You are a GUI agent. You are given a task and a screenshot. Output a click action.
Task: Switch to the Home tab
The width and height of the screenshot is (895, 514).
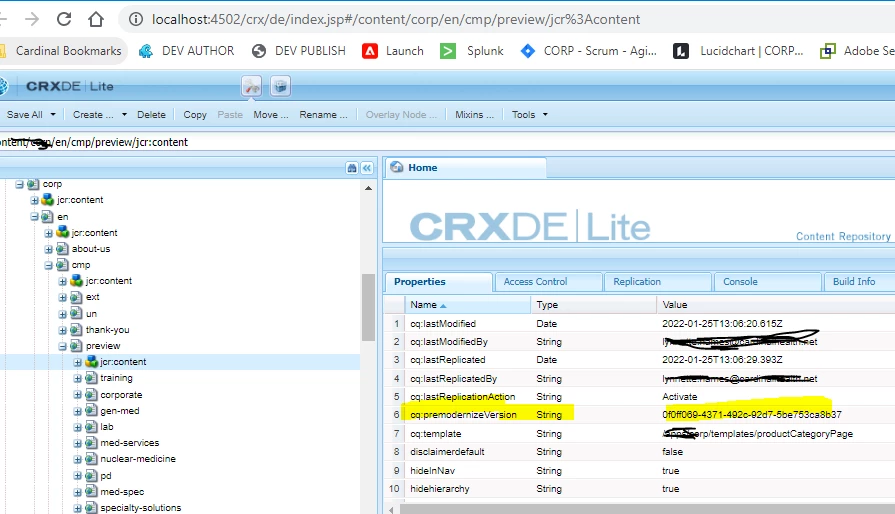tap(466, 168)
